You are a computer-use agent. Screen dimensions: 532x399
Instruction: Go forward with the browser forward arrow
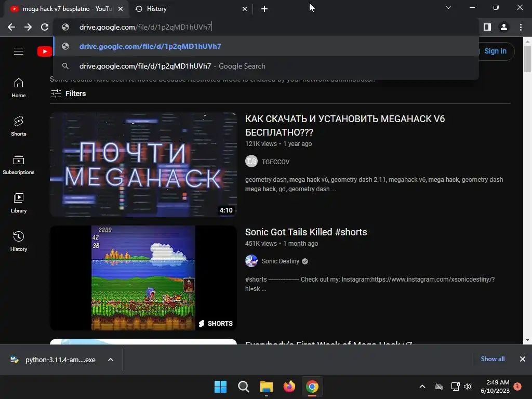28,27
